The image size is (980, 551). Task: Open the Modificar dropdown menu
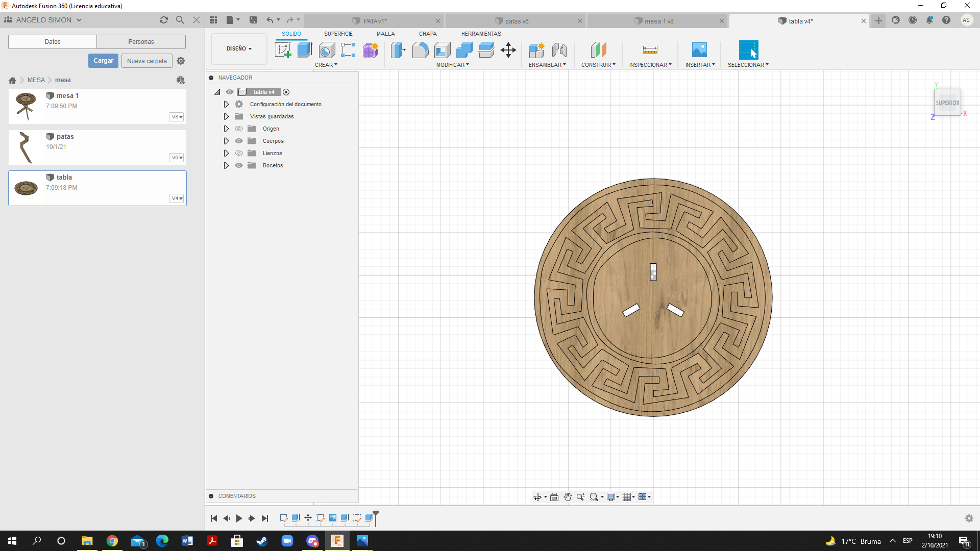tap(452, 65)
